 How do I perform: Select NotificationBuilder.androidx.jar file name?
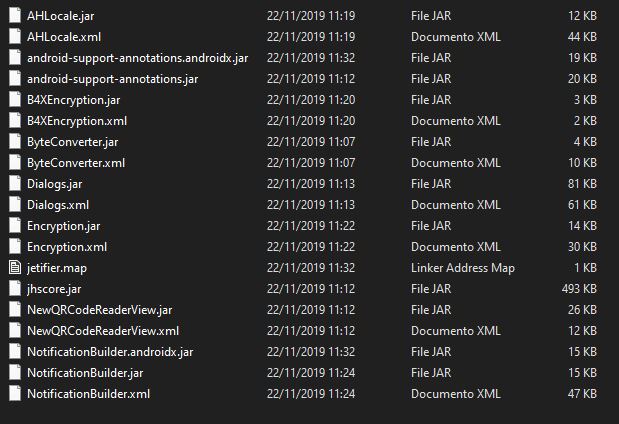[x=110, y=352]
